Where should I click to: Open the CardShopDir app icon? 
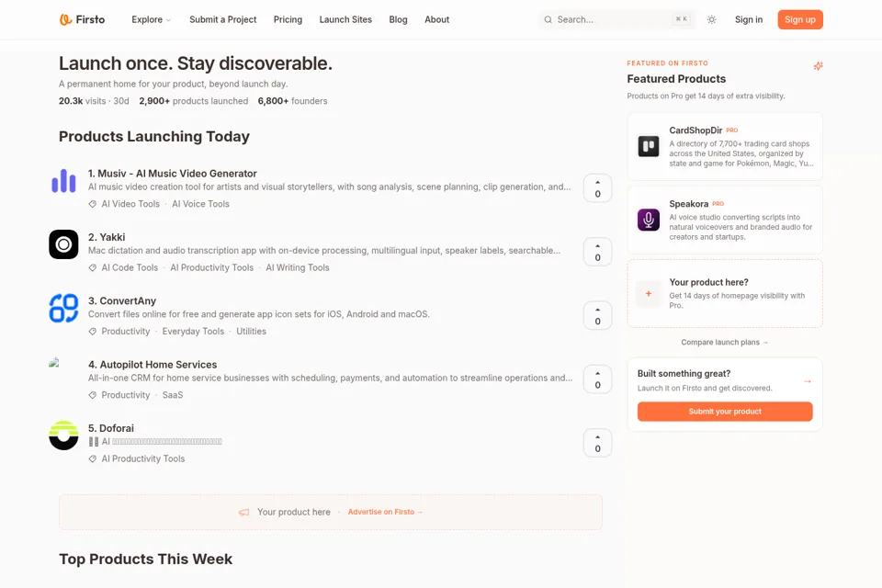click(649, 146)
